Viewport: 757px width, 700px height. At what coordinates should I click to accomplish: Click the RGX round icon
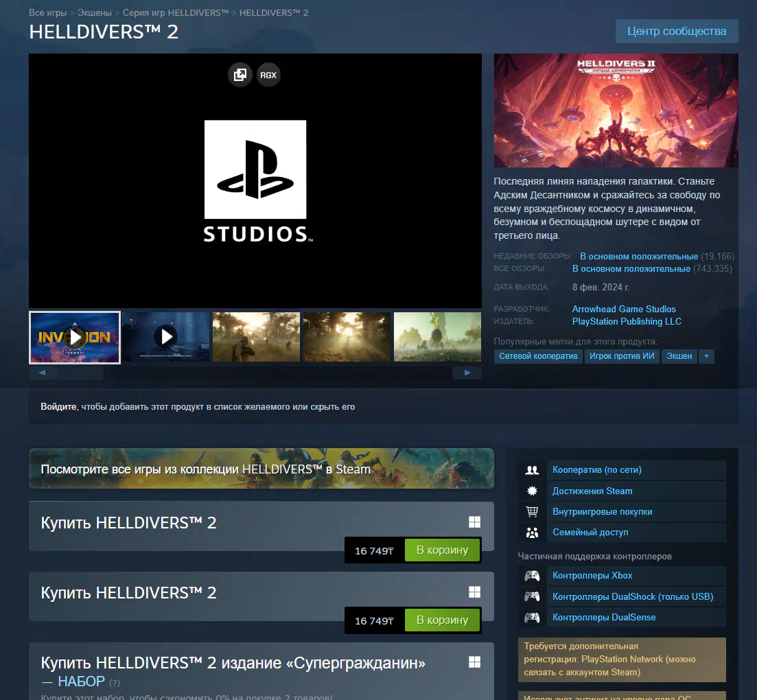click(x=268, y=75)
